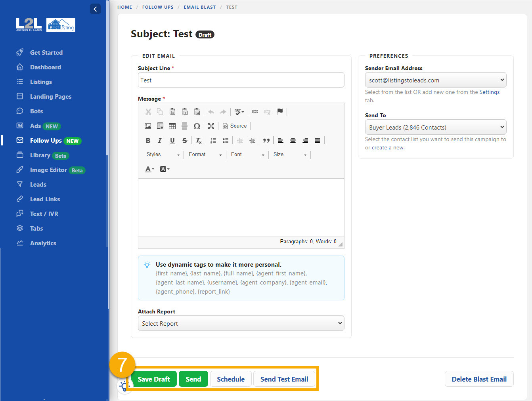The width and height of the screenshot is (532, 401).
Task: Open the Send To contact list dropdown
Action: click(x=435, y=127)
